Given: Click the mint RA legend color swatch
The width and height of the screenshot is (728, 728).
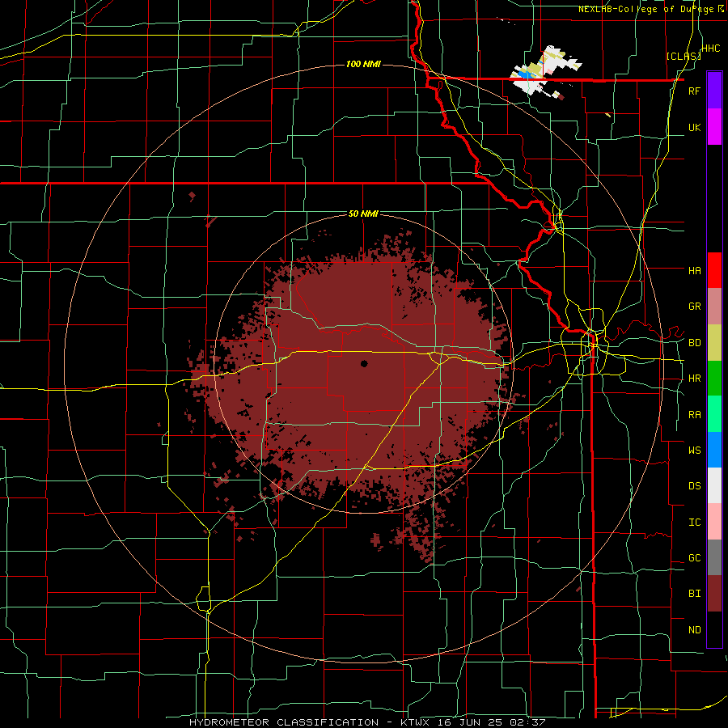Looking at the screenshot, I should pyautogui.click(x=714, y=414).
